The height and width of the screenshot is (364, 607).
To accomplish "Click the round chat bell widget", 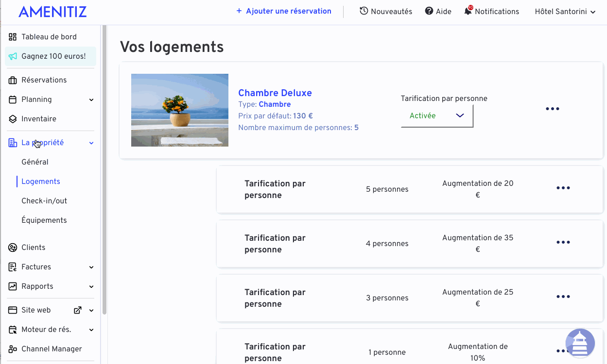I will click(580, 343).
